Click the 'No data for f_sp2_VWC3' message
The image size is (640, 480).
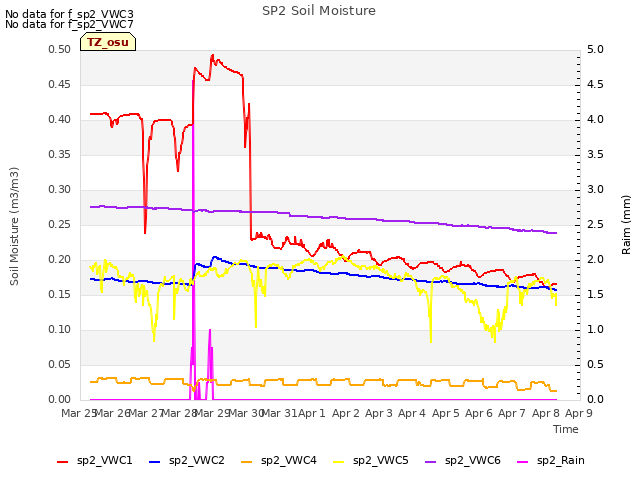[x=69, y=14]
